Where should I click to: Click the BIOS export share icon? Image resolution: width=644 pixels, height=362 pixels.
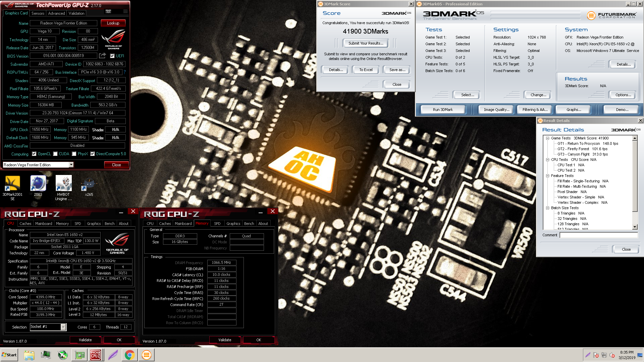pyautogui.click(x=103, y=56)
